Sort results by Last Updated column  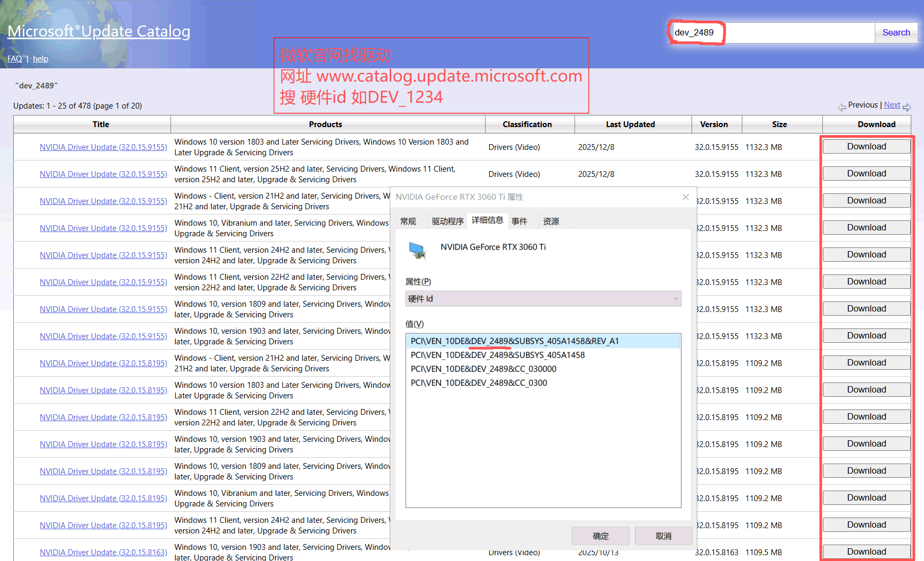[630, 124]
